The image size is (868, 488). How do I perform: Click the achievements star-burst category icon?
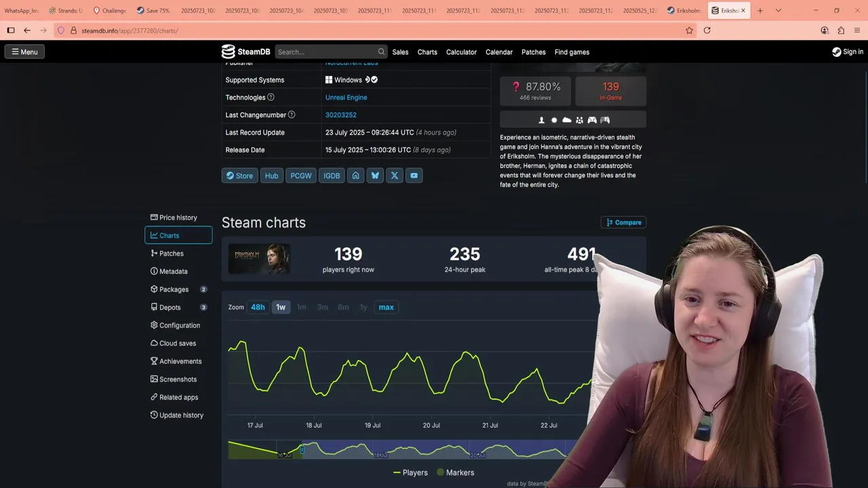point(554,120)
